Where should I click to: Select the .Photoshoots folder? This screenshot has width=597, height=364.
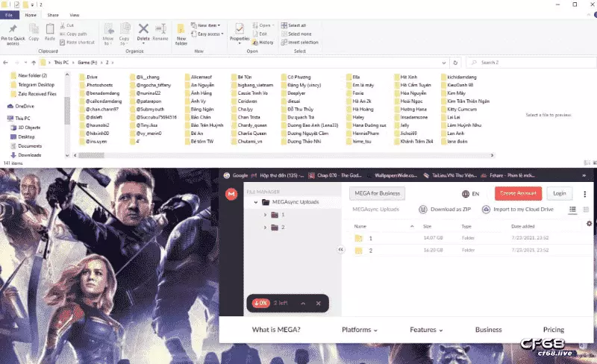tap(99, 85)
